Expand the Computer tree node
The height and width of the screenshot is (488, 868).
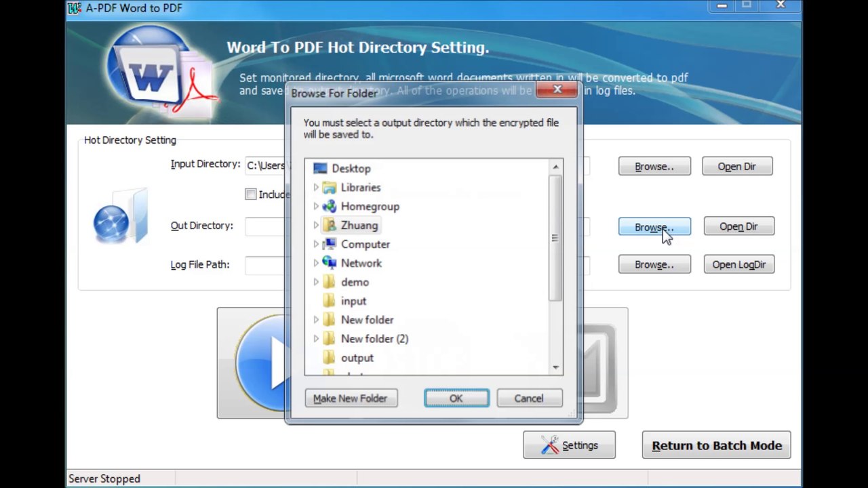point(316,244)
